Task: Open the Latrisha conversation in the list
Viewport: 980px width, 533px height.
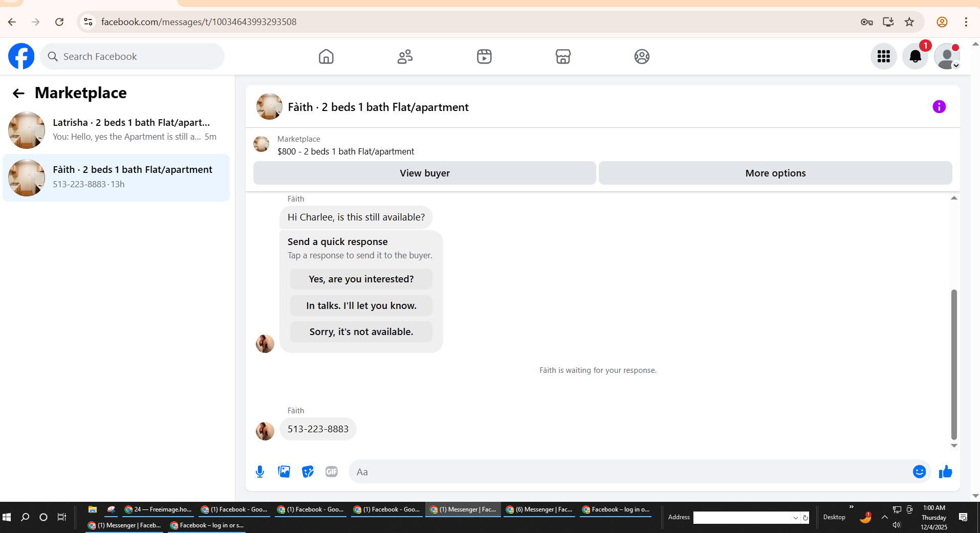Action: click(x=116, y=130)
